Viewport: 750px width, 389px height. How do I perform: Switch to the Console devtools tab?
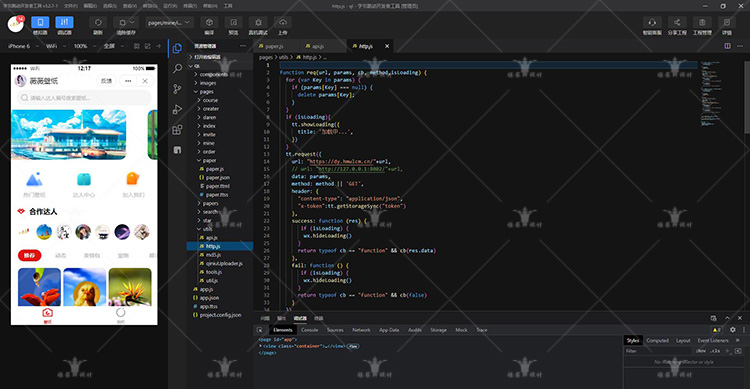309,330
